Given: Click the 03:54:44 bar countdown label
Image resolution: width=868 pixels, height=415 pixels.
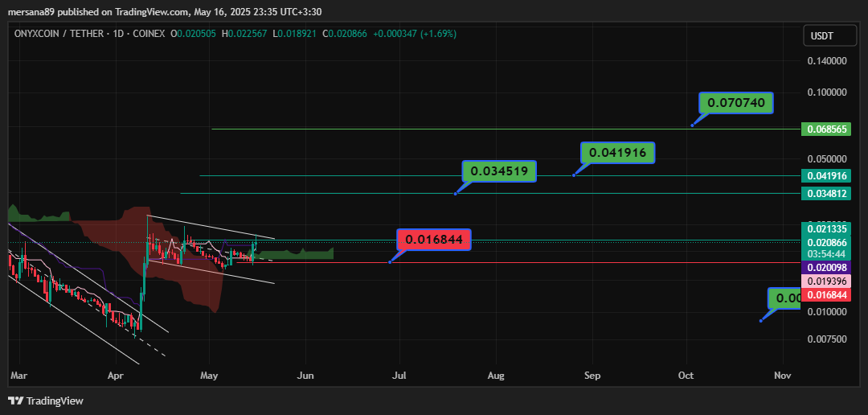Looking at the screenshot, I should tap(826, 253).
